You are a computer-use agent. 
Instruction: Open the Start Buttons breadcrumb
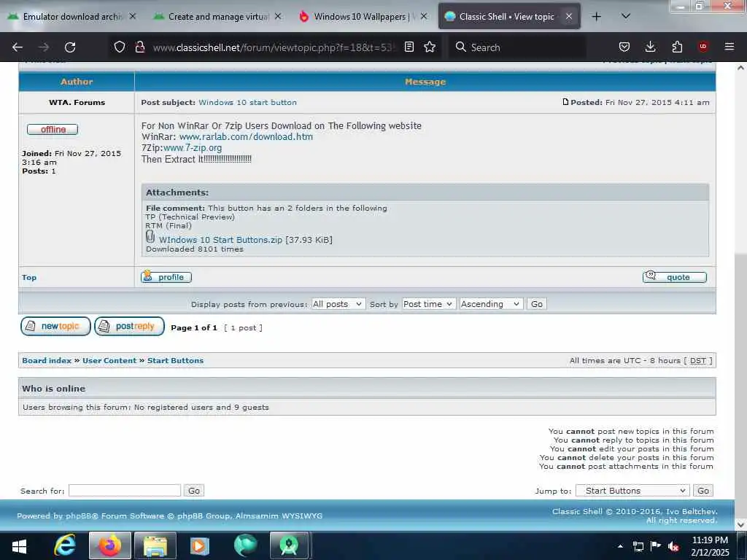click(x=175, y=360)
